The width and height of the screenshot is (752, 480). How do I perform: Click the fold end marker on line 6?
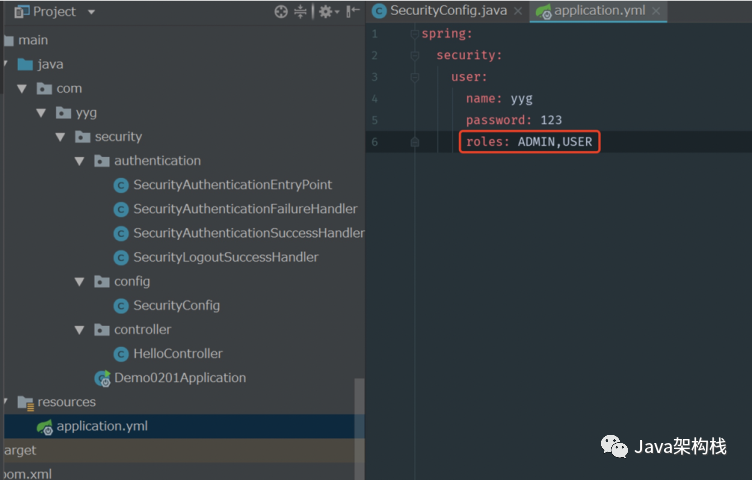tap(415, 142)
